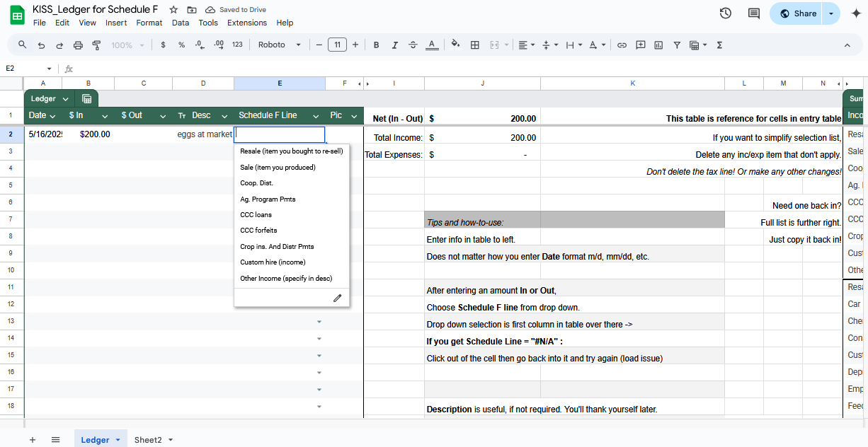Click the font size input box
Screen dimensions: 868x447
pyautogui.click(x=337, y=45)
